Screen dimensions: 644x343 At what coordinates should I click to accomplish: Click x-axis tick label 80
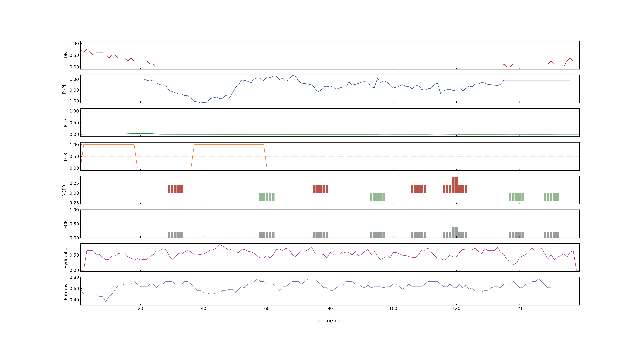click(x=330, y=309)
